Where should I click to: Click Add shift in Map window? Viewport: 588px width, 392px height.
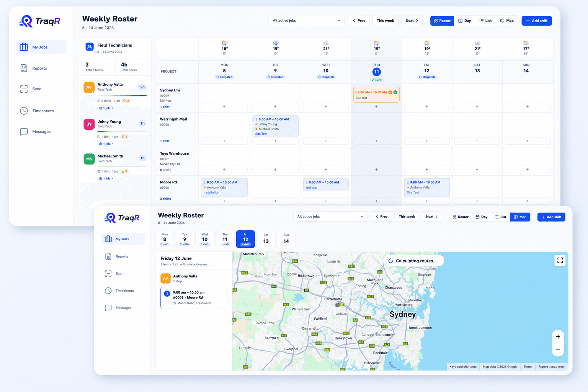551,217
